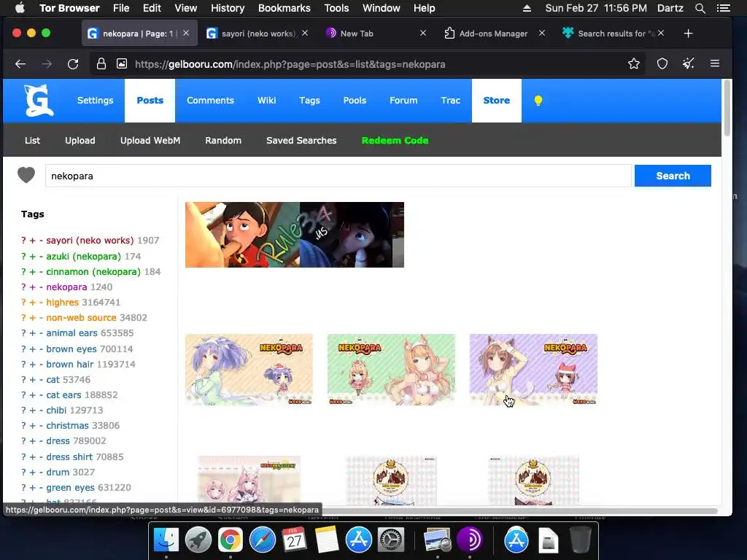747x560 pixels.
Task: Open Calendar from the dock
Action: pos(294,540)
